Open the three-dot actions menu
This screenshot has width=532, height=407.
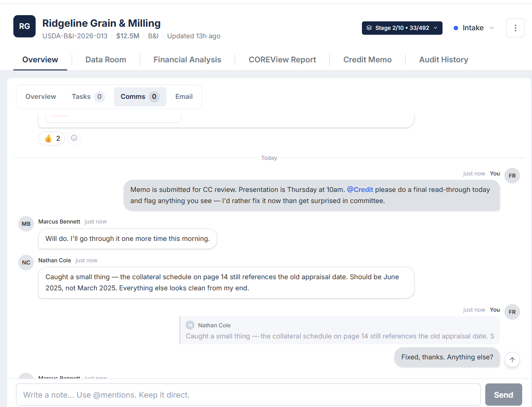click(x=515, y=28)
